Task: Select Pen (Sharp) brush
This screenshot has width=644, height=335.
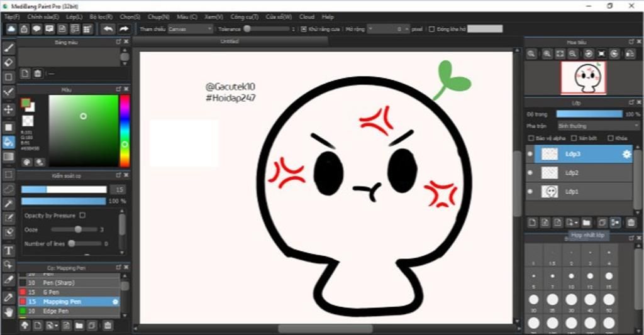Action: tap(69, 283)
